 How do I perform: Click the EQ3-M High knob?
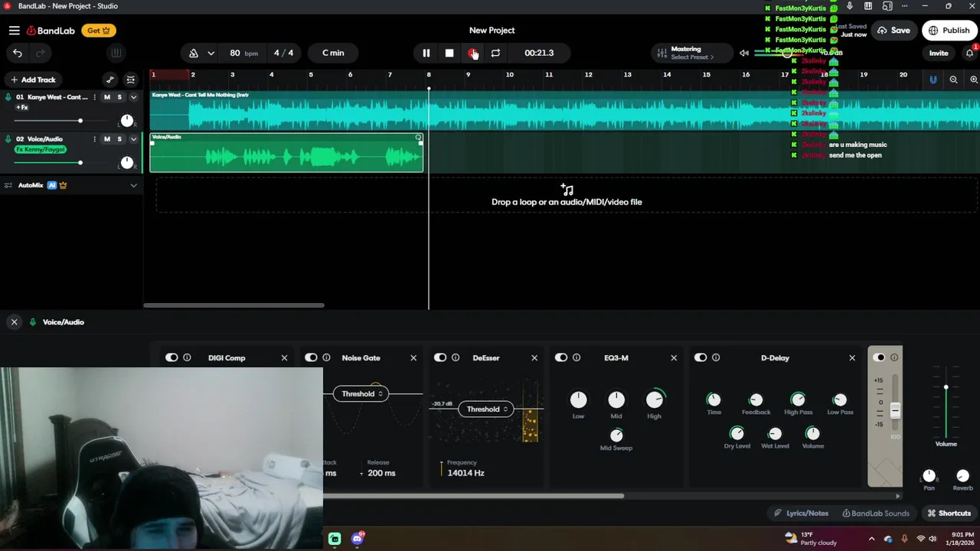coord(655,399)
